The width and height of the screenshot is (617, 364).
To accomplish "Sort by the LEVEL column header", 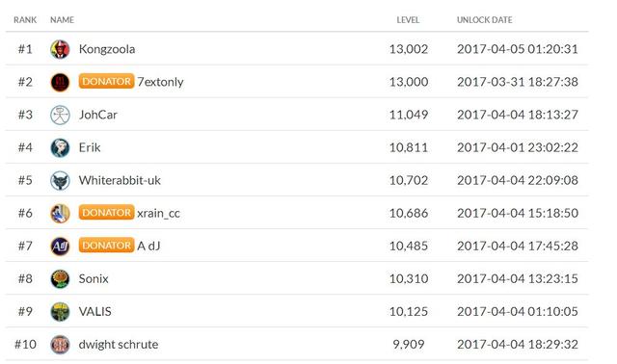I will click(408, 19).
